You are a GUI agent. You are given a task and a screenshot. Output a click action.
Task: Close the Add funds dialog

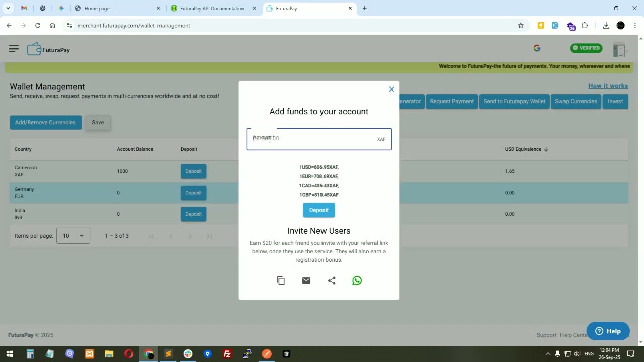(391, 89)
